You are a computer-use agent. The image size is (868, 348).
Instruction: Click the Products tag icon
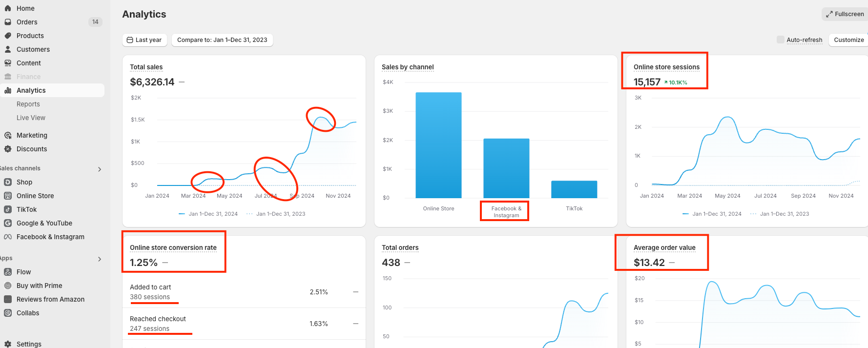point(8,36)
